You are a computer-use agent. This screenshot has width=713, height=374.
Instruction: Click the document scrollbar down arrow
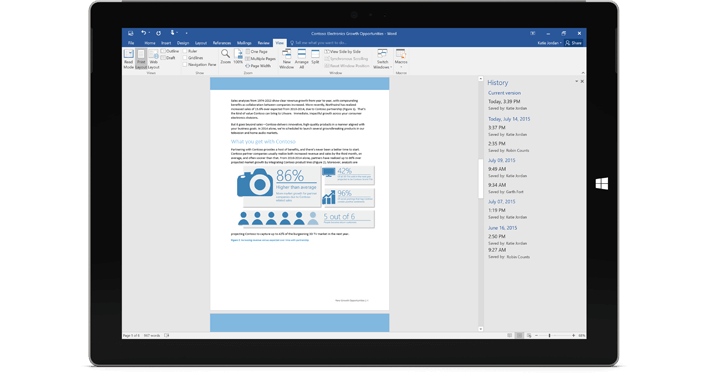(x=481, y=329)
